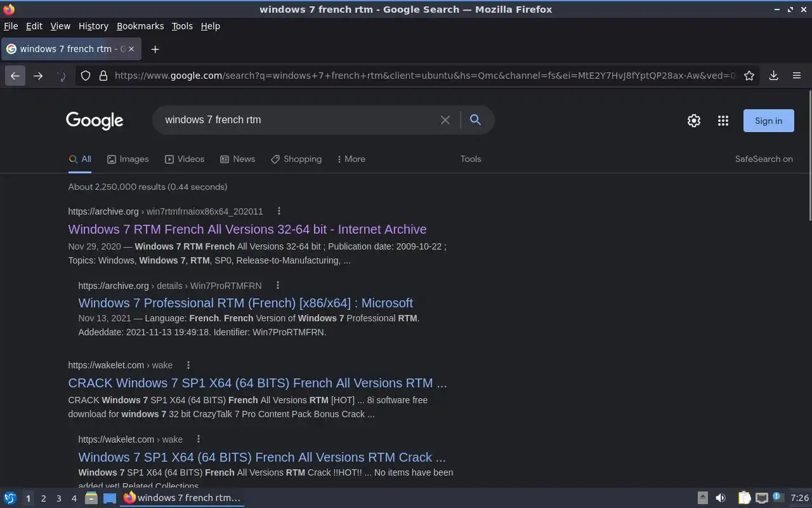Open 'CRACK Windows 7 SP1 X64' result link

pos(258,383)
